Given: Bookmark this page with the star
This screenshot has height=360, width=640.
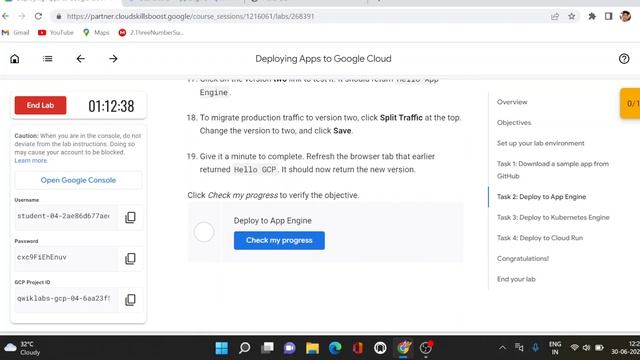Looking at the screenshot, I should (571, 16).
